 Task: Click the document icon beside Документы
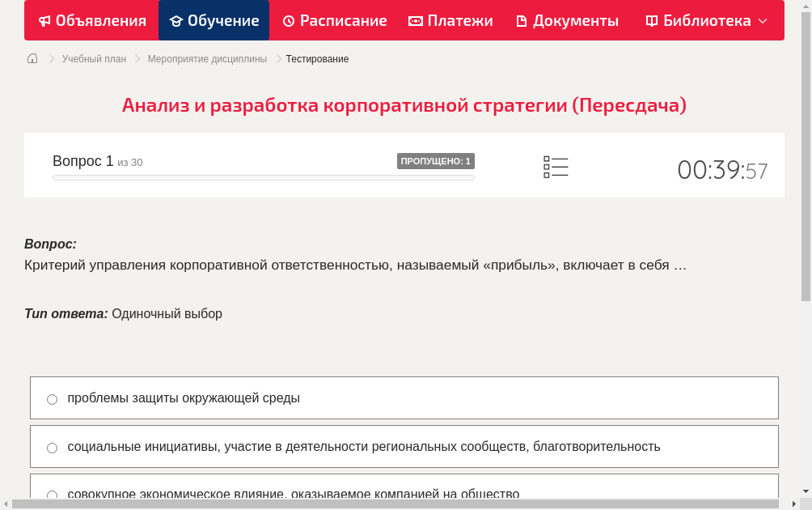click(522, 21)
